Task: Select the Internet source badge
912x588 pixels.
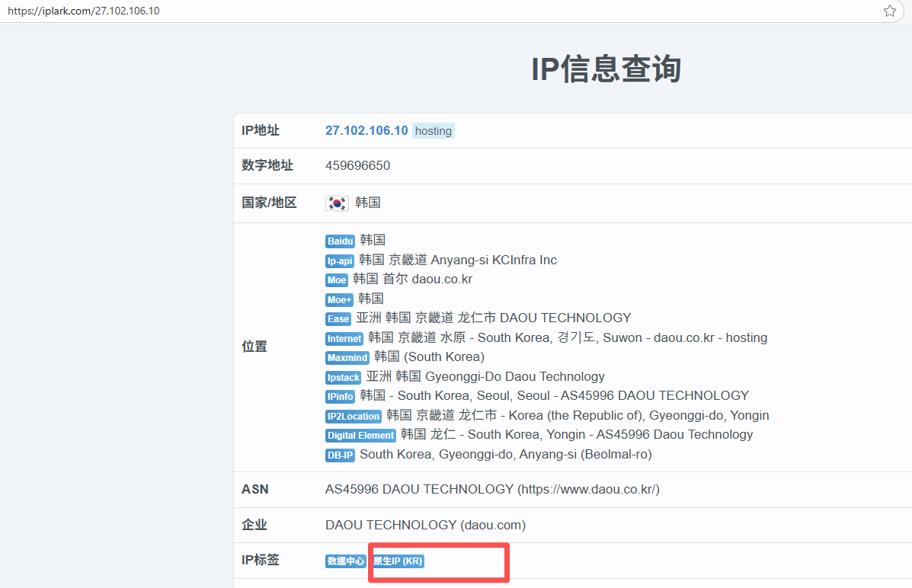Action: pyautogui.click(x=344, y=338)
